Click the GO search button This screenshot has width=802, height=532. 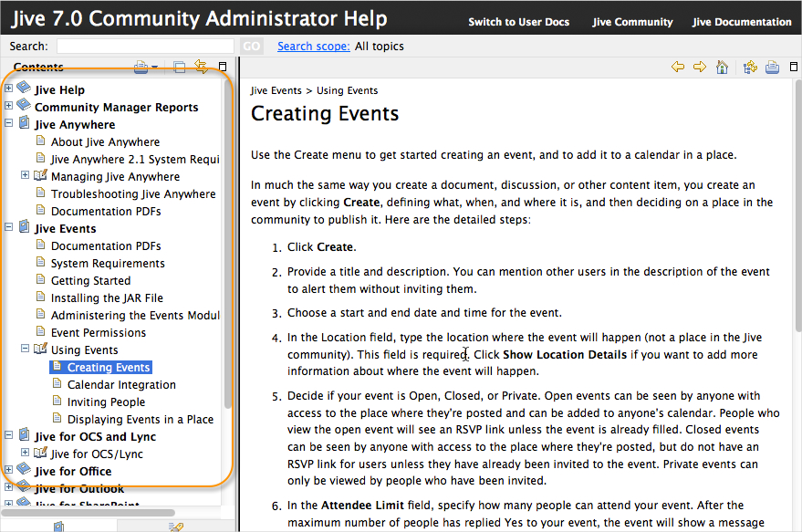coord(251,47)
